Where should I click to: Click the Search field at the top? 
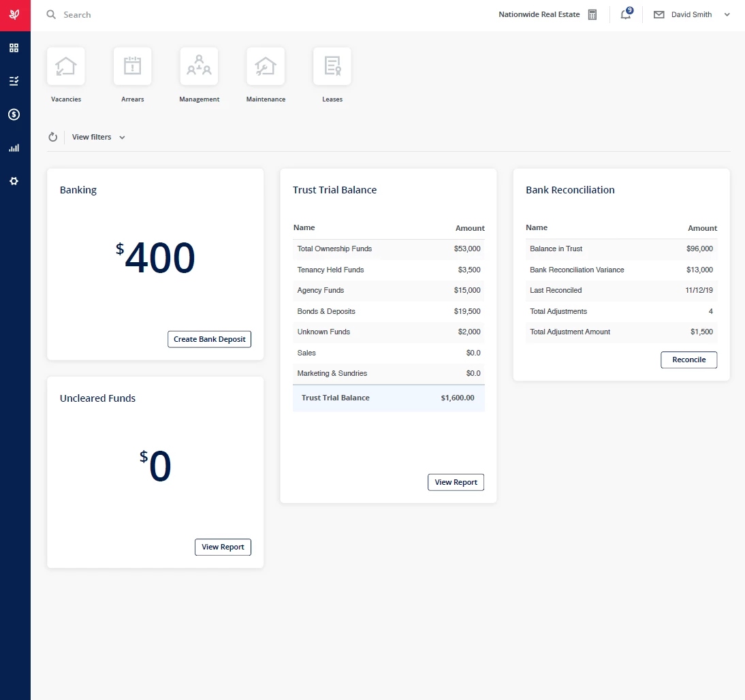[77, 14]
